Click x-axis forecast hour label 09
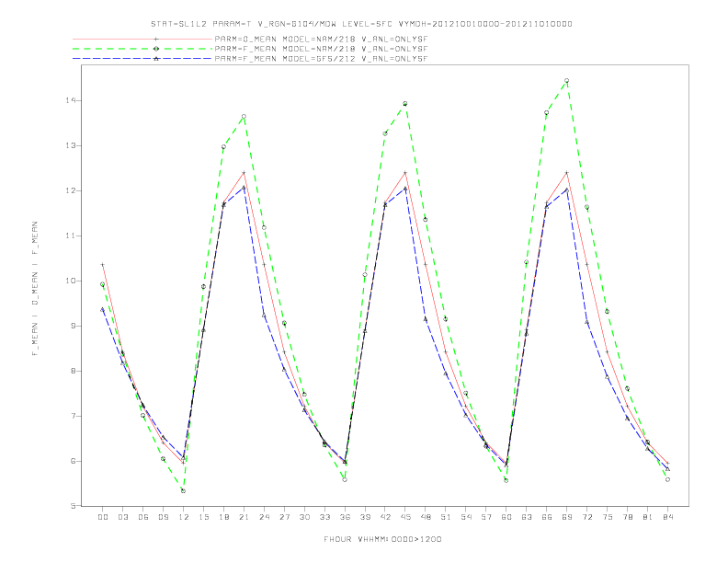 [x=163, y=517]
